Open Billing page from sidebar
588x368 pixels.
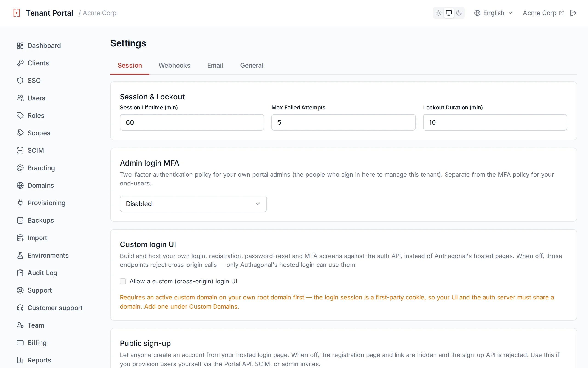(x=37, y=343)
